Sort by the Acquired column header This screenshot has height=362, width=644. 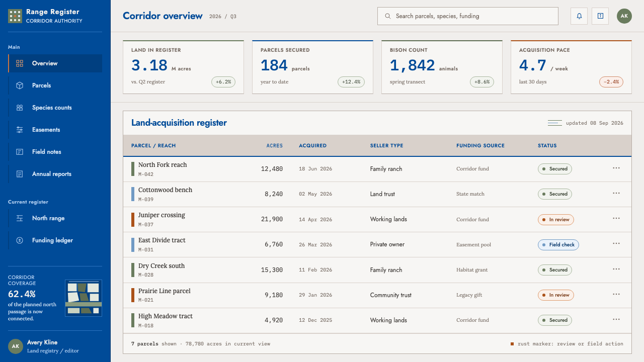coord(313,146)
